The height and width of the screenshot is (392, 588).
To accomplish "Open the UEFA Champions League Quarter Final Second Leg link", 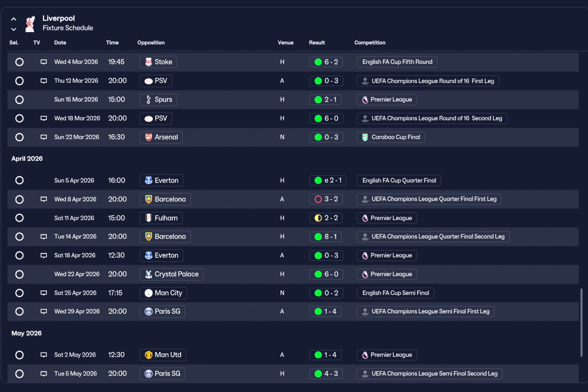I will click(433, 237).
